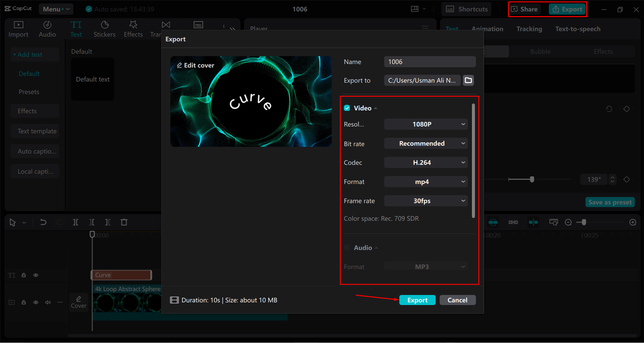Lock the text track
644x343 pixels.
(24, 275)
